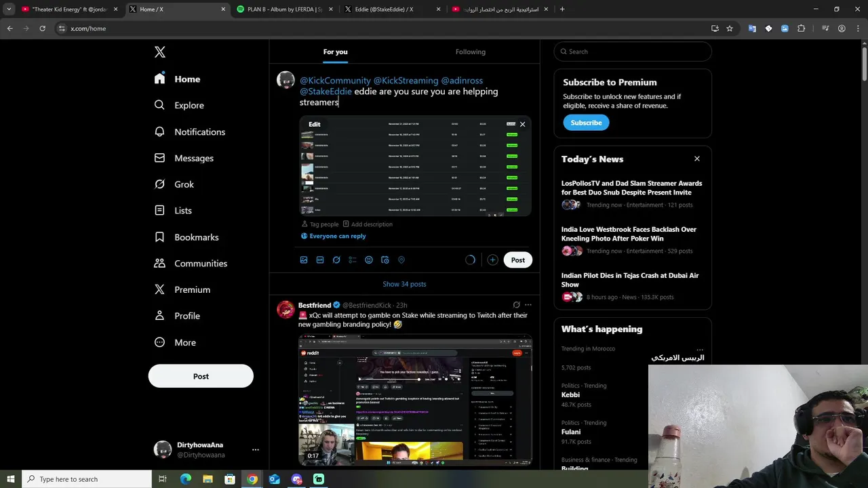Remove the attached image with the X
The width and height of the screenshot is (868, 488).
click(x=522, y=124)
